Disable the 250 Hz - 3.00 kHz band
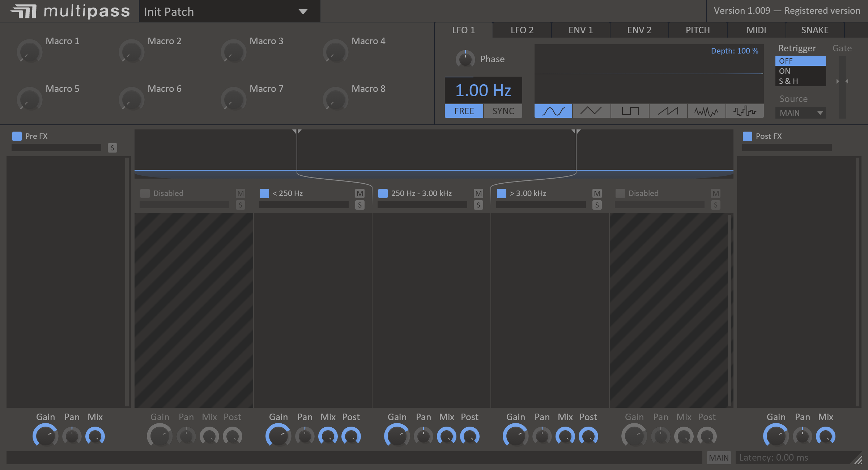868x470 pixels. tap(383, 193)
